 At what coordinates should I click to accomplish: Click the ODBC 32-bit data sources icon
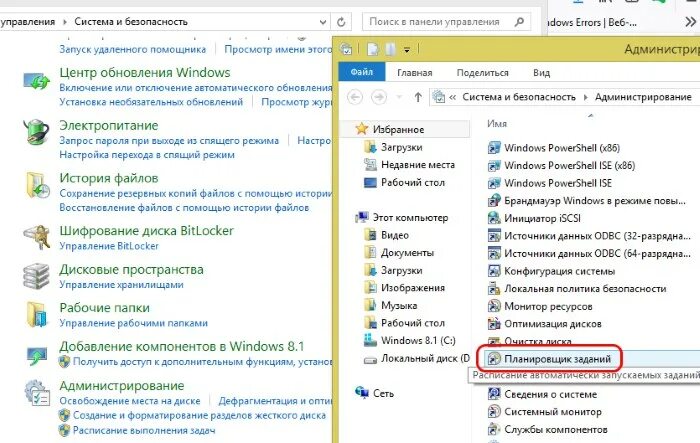(x=494, y=236)
